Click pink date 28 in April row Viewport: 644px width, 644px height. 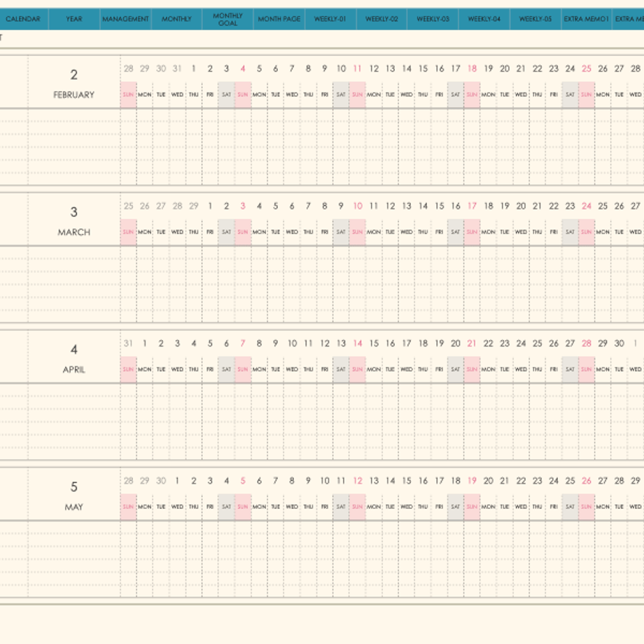[x=587, y=344]
